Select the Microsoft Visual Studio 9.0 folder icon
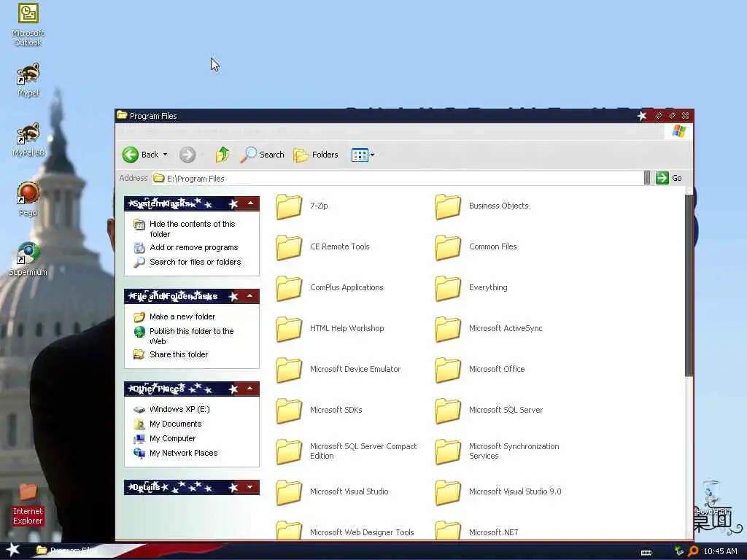The height and width of the screenshot is (560, 747). (x=448, y=492)
